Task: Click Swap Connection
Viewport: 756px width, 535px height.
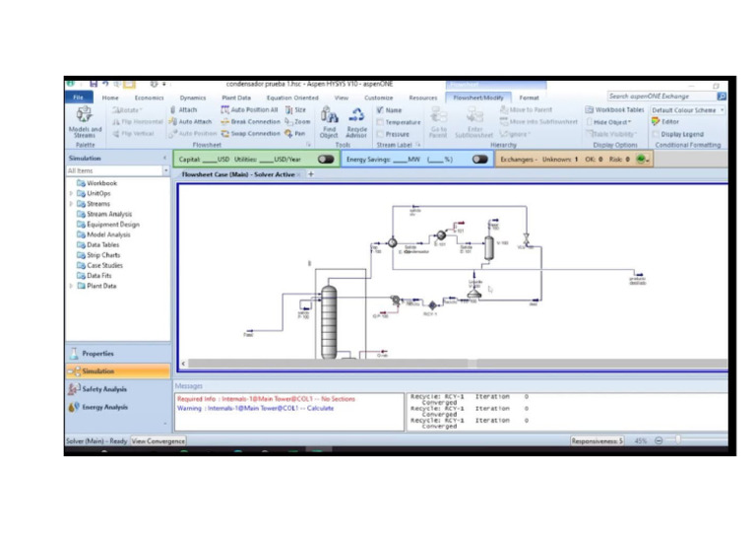Action: (250, 134)
